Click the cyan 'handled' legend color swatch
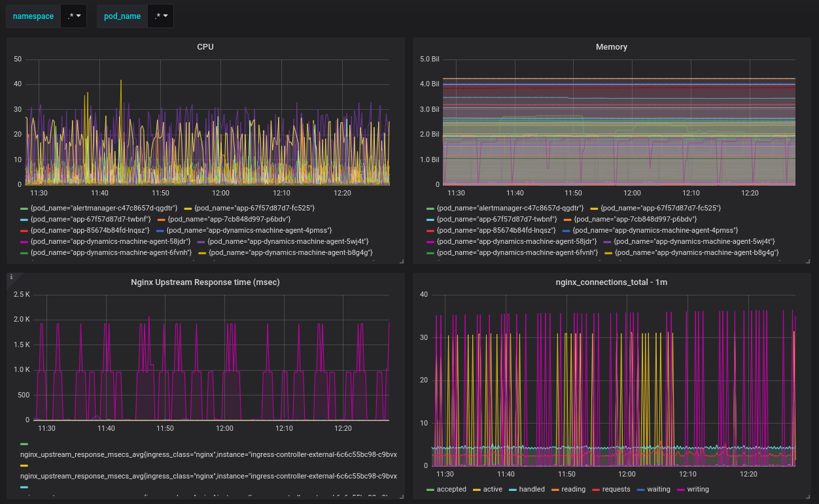This screenshot has width=819, height=504. (x=512, y=490)
